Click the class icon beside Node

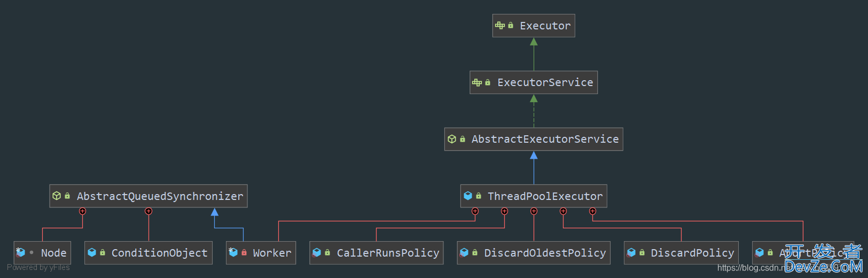point(20,252)
